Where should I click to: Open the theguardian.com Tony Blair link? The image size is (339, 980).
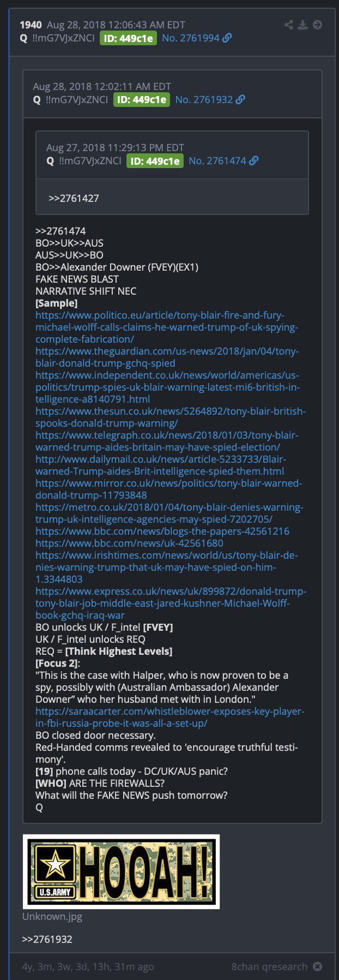click(167, 357)
